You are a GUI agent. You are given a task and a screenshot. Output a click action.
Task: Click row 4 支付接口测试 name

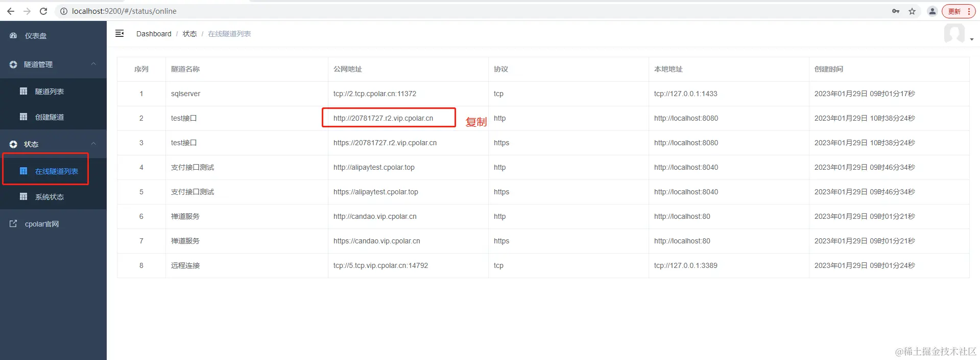click(193, 167)
